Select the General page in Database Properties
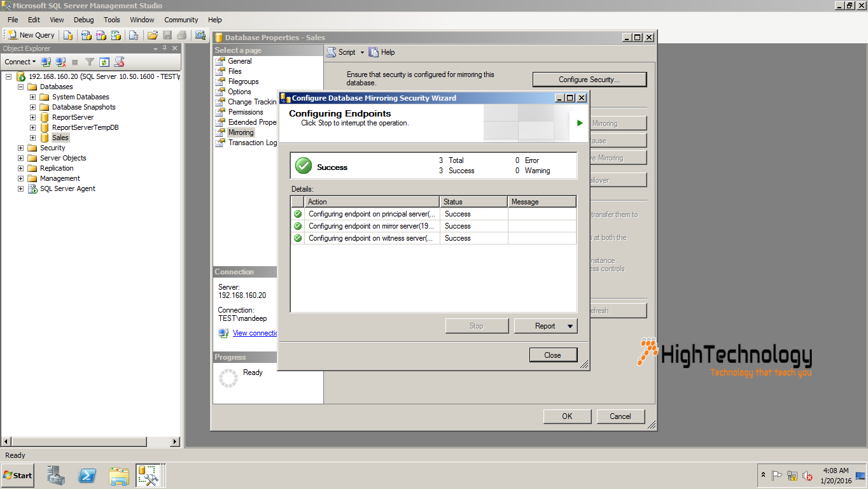Image resolution: width=868 pixels, height=489 pixels. 240,61
